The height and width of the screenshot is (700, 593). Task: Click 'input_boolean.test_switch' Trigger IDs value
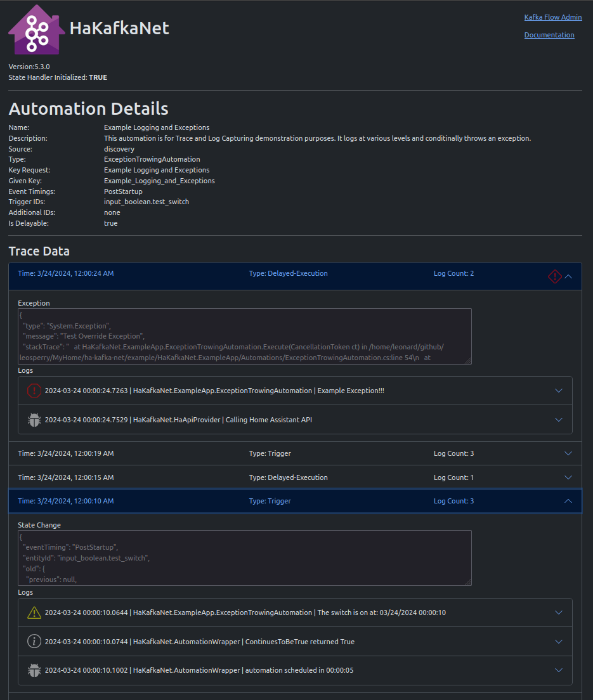(x=147, y=202)
